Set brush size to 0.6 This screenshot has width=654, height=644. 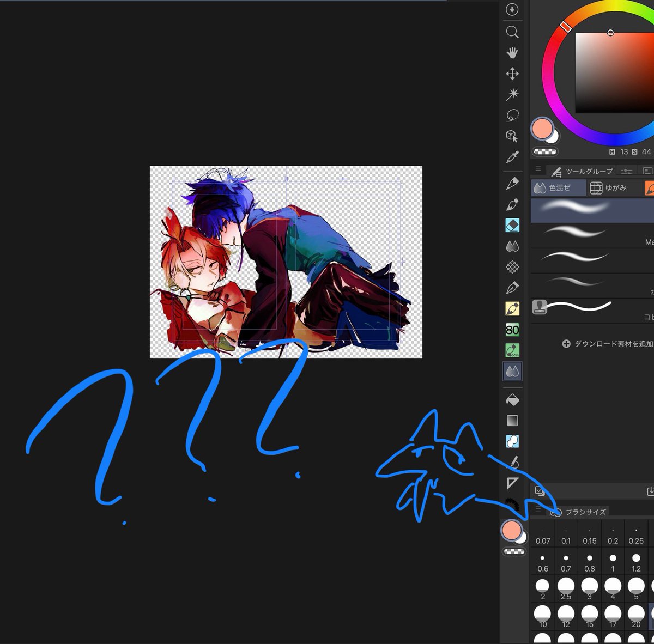[543, 562]
